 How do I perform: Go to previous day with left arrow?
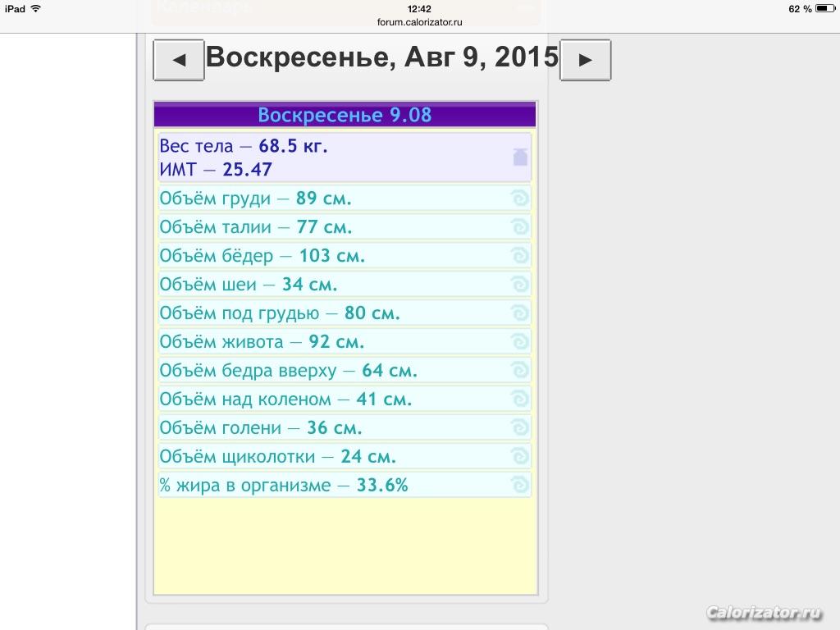pos(179,60)
